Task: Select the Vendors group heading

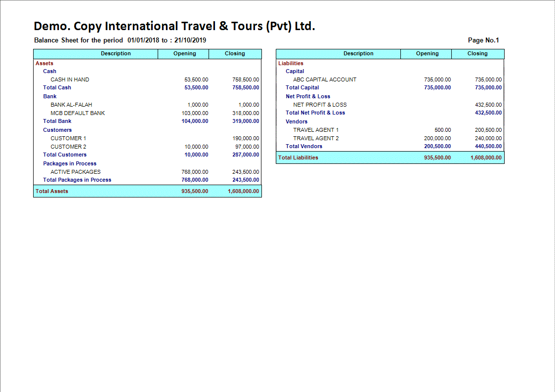Action: tap(297, 121)
